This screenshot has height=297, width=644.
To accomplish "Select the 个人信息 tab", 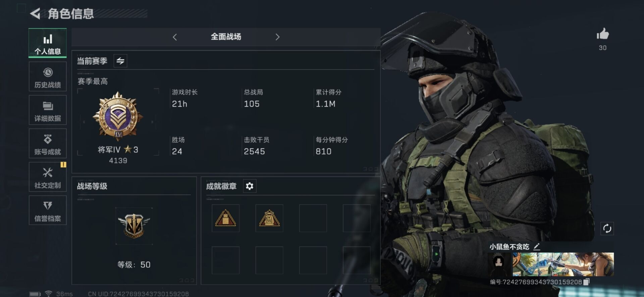I will tap(48, 43).
